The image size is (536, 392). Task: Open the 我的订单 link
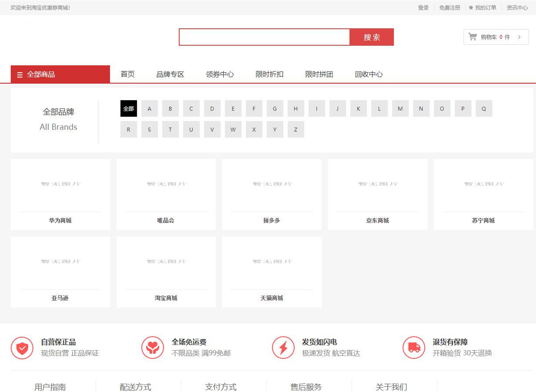(x=485, y=7)
